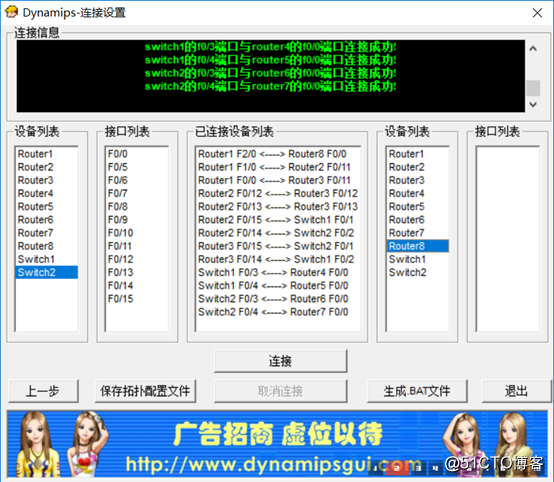The image size is (554, 482).
Task: Click the connection info scrollbar thumb
Action: point(533,88)
